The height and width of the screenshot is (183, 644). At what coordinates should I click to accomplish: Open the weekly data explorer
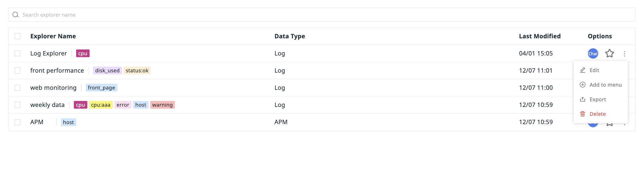[48, 105]
